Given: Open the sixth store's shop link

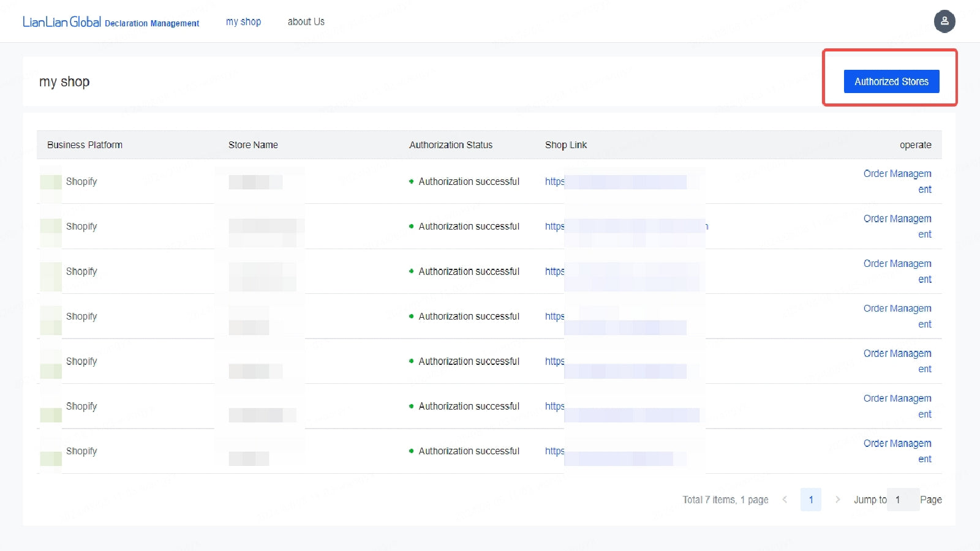Looking at the screenshot, I should 621,407.
